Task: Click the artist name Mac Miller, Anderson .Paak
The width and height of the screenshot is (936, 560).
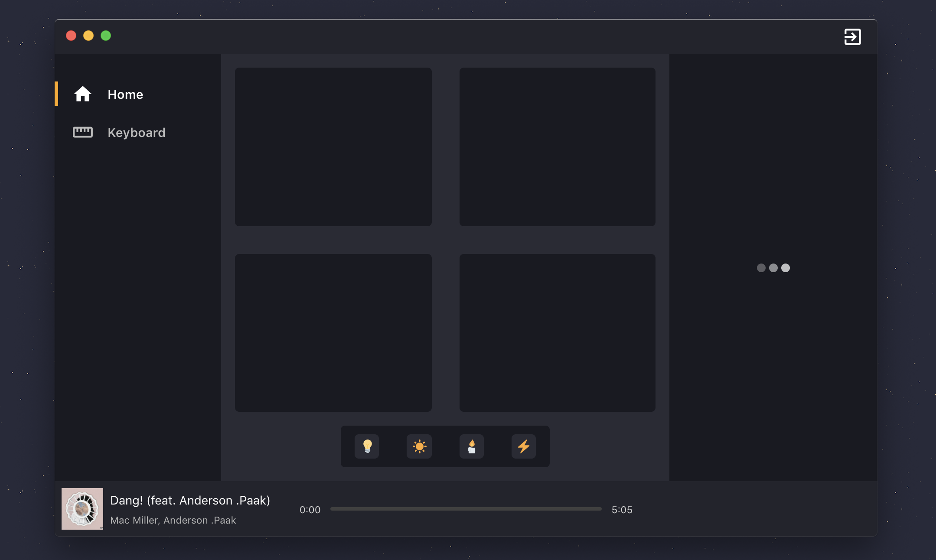Action: (173, 520)
